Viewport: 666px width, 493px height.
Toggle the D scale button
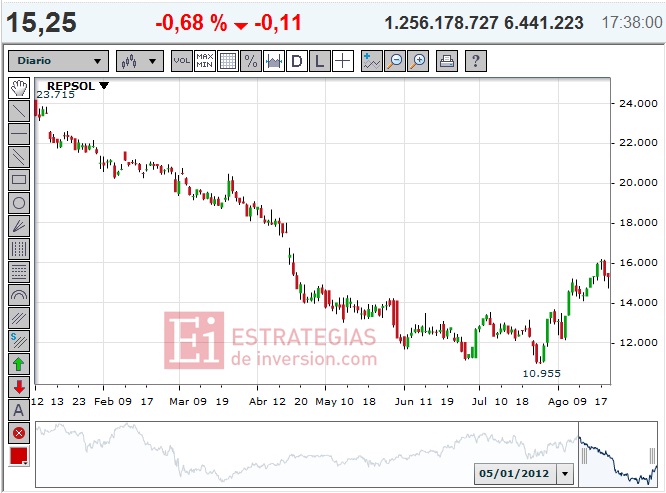pyautogui.click(x=296, y=61)
